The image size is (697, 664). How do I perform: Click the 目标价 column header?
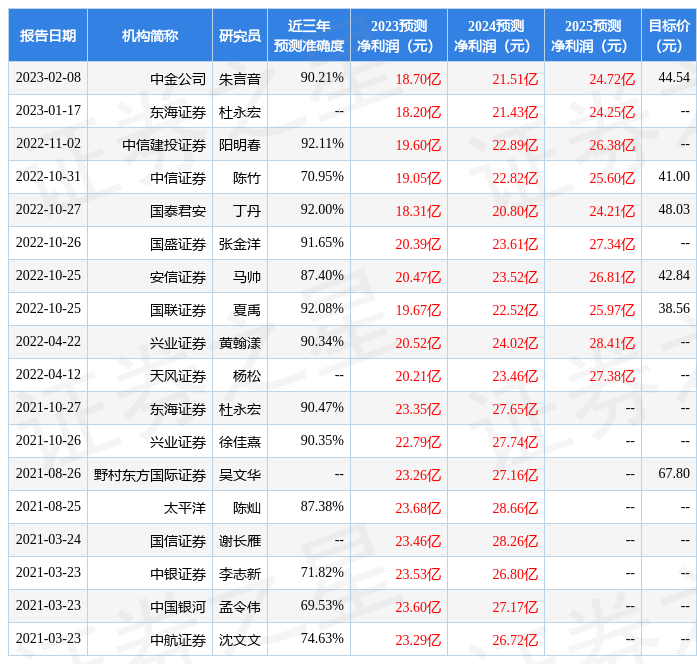(x=669, y=36)
